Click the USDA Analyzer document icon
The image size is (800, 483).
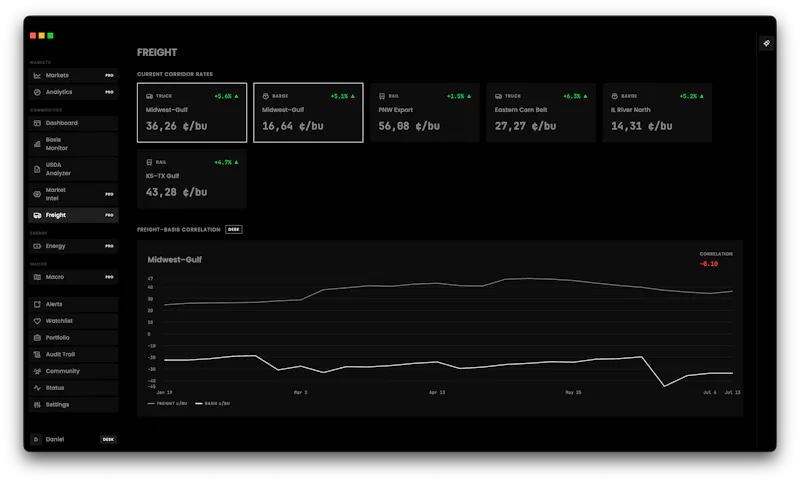click(x=37, y=169)
